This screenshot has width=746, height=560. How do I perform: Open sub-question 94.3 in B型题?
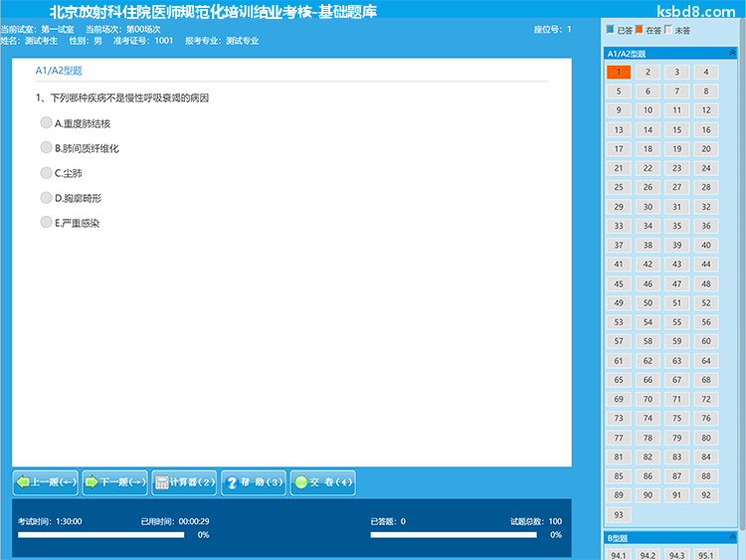(x=677, y=555)
